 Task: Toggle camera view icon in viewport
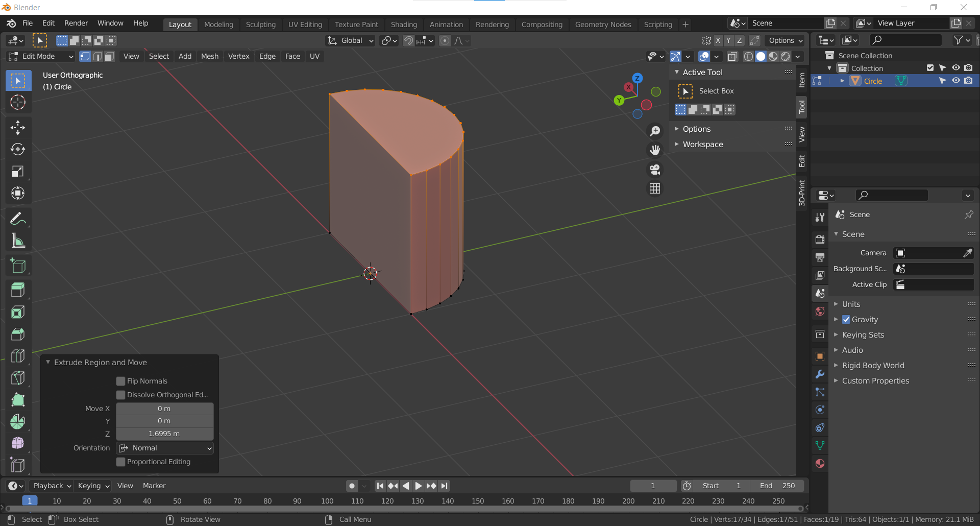pos(655,170)
